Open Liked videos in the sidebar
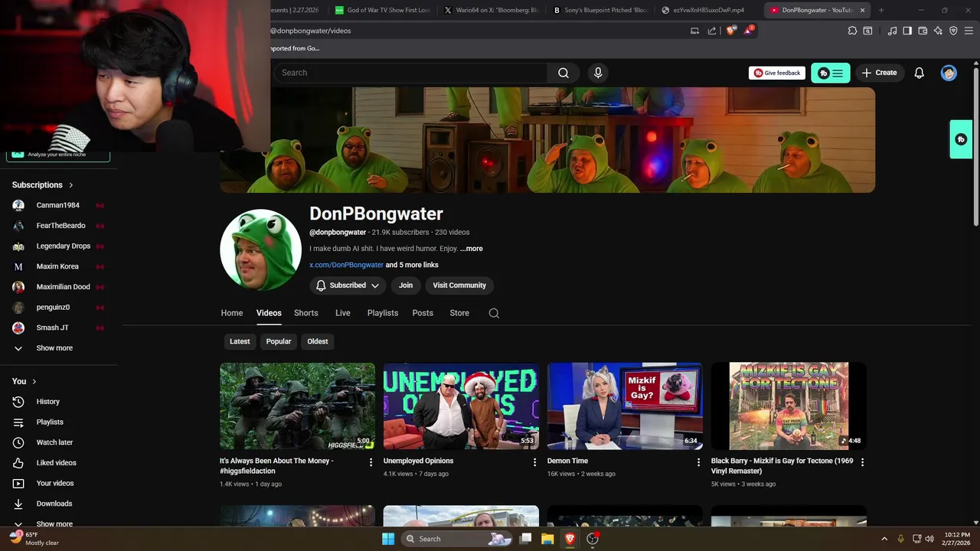 58,463
